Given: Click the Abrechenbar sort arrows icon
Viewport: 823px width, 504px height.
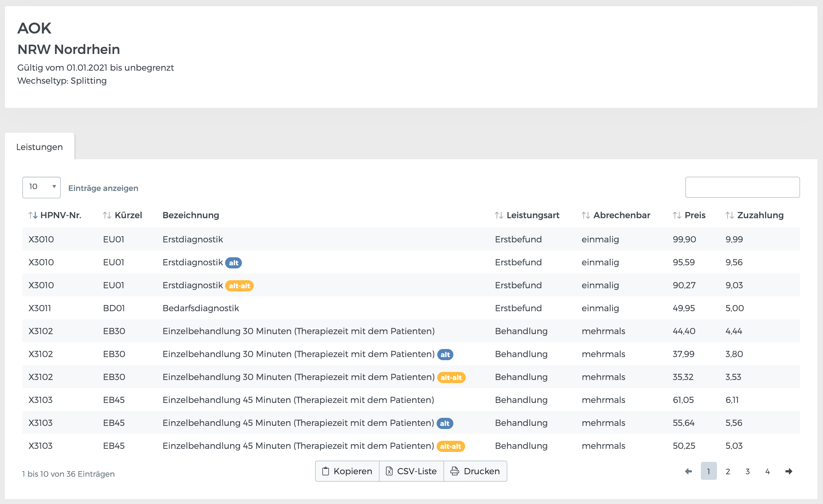Looking at the screenshot, I should pyautogui.click(x=585, y=215).
